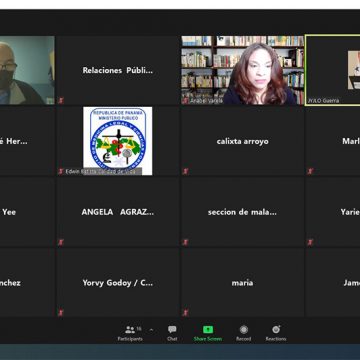This screenshot has height=360, width=360.
Task: Open the Participants panel icon
Action: 130,330
